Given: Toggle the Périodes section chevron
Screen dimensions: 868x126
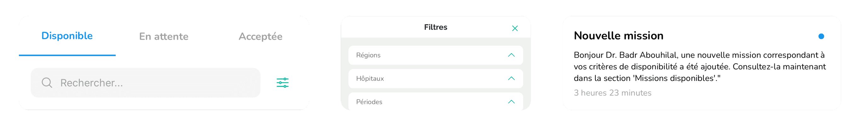Looking at the screenshot, I should click(x=511, y=102).
